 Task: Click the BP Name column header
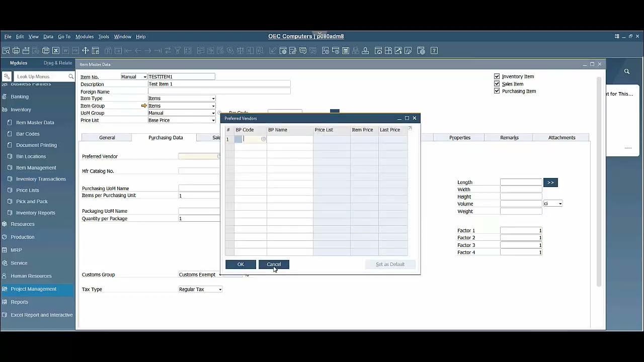[x=290, y=130]
